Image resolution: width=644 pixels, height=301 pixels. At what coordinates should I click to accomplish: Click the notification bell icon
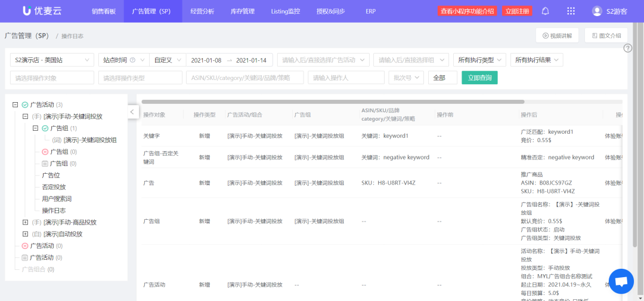point(545,11)
